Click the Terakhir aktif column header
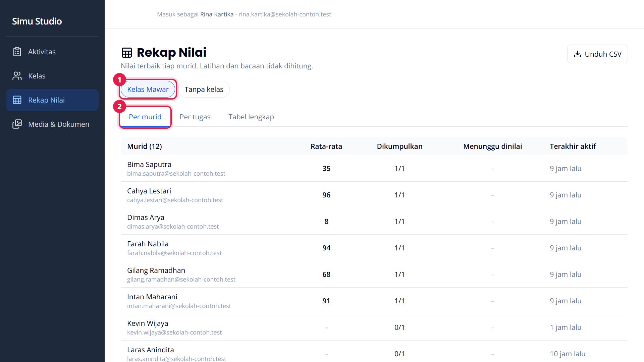 pos(573,146)
